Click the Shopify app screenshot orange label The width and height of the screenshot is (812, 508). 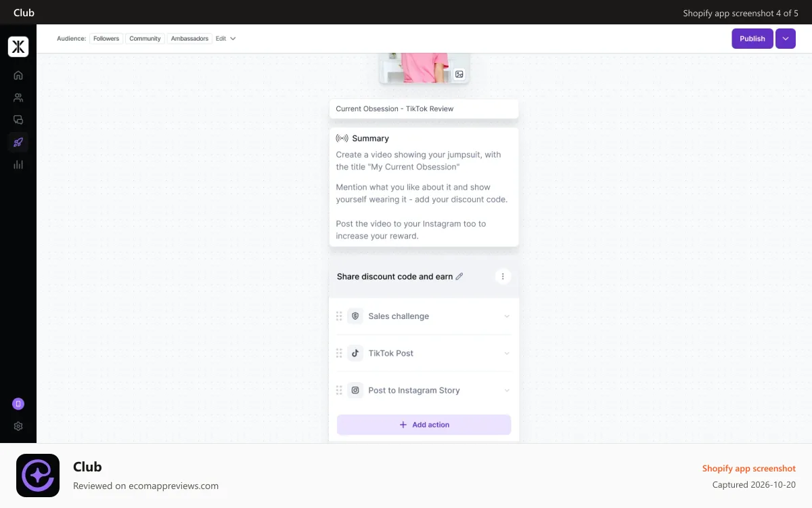tap(749, 468)
